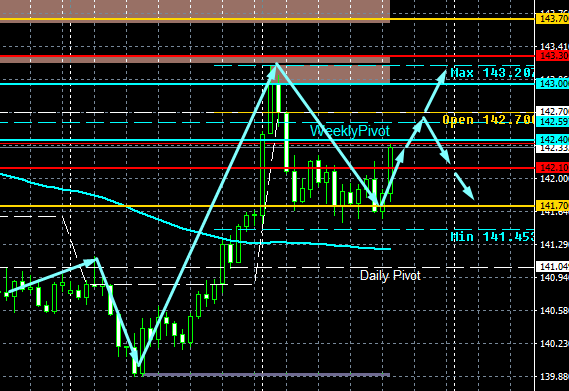The height and width of the screenshot is (391, 569).
Task: Click the cyan 142.40 price tag
Action: 552,139
